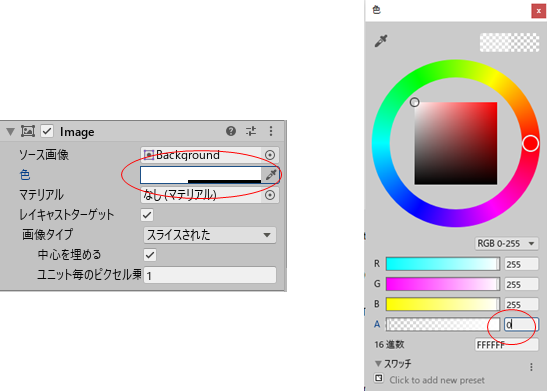Click the transparent color preview swatch
The width and height of the screenshot is (547, 391).
tap(509, 43)
